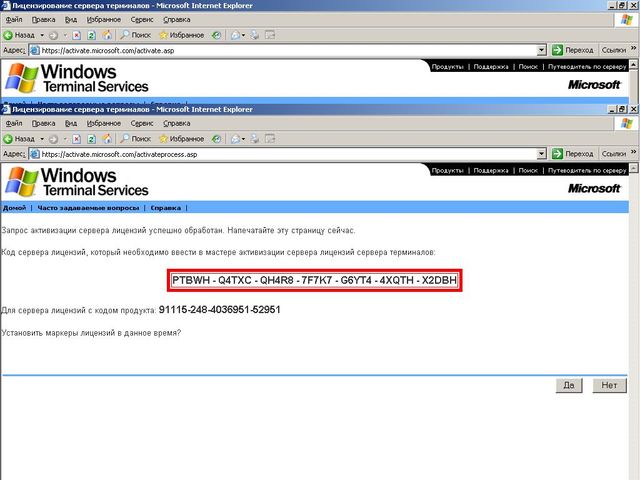Click Windows flag logo in front window menu bar
The height and width of the screenshot is (480, 640).
[627, 123]
